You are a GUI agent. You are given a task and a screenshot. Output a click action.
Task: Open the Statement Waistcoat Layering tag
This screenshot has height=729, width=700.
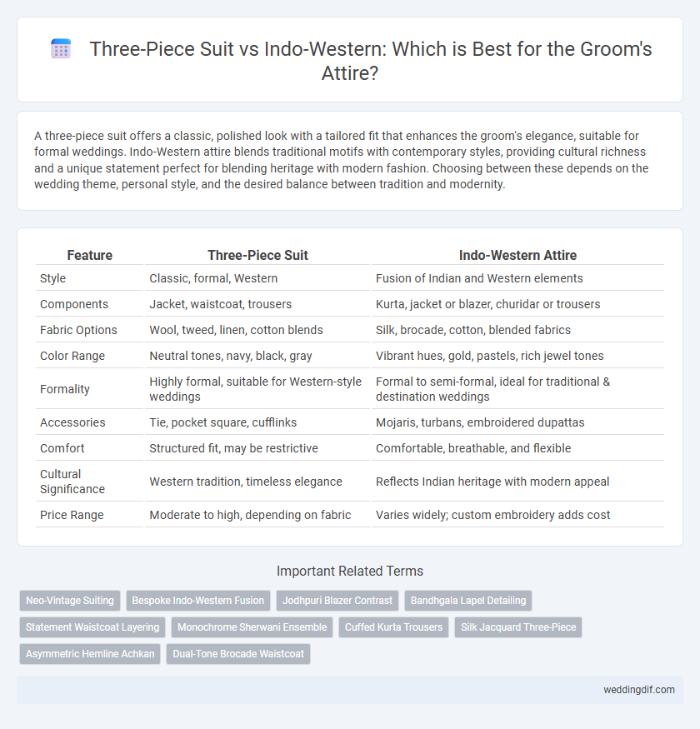92,627
